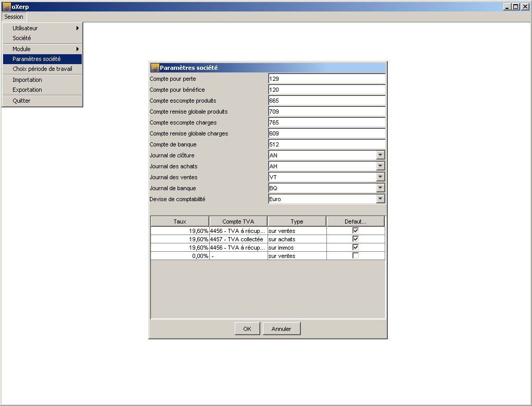Click the Compte TVA column header
Viewport: 532px width, 406px height.
tap(238, 222)
